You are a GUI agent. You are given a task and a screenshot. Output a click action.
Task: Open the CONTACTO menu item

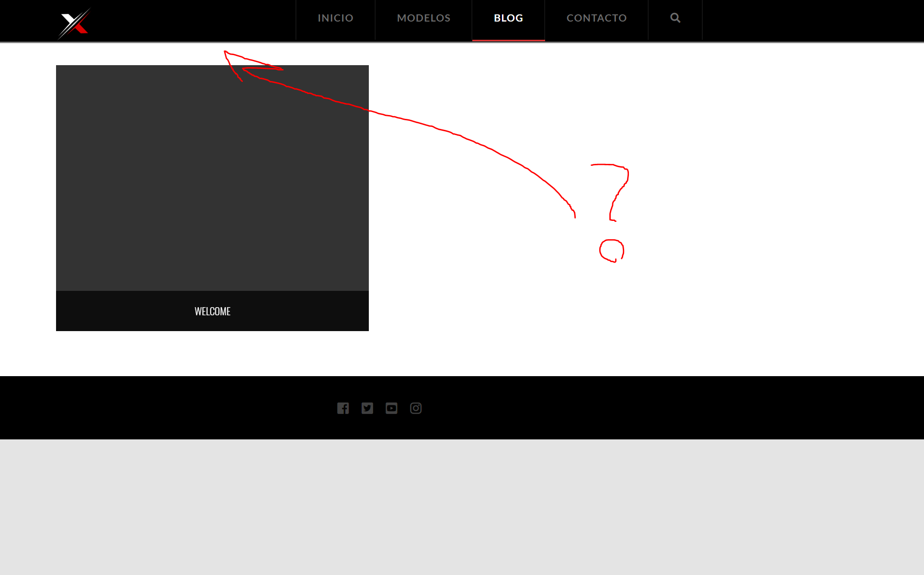(x=596, y=18)
